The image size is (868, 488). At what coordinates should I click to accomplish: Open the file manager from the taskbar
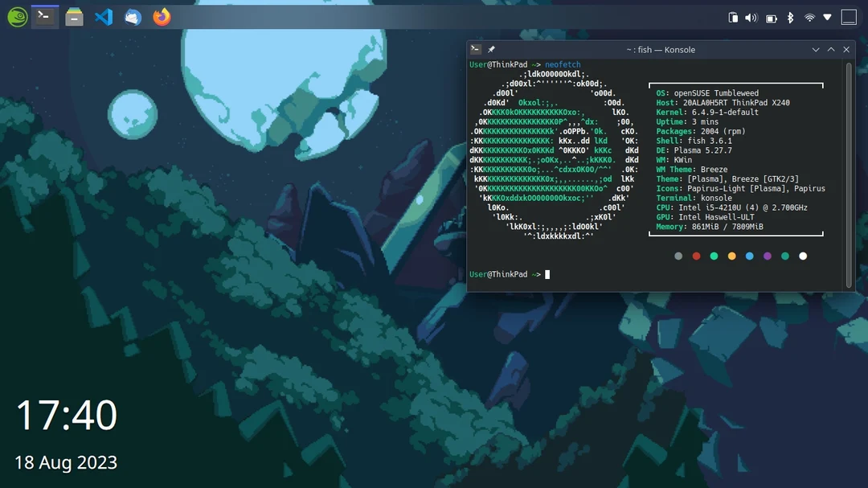pyautogui.click(x=74, y=16)
